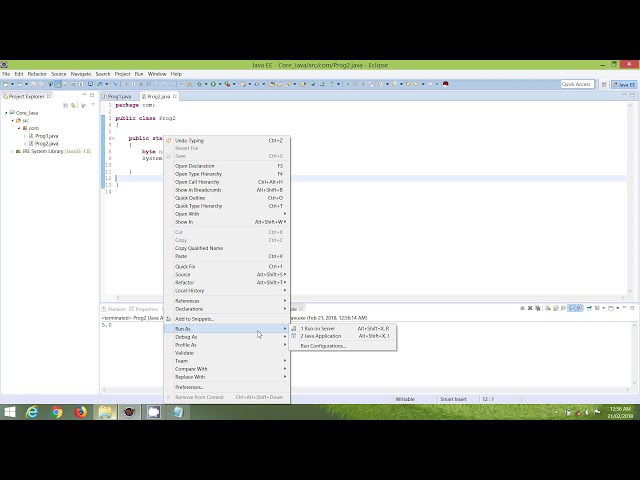Open Run Configurations... entry

[x=323, y=346]
